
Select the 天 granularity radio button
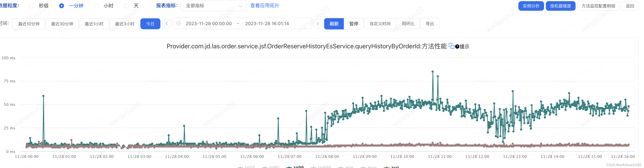pyautogui.click(x=127, y=6)
